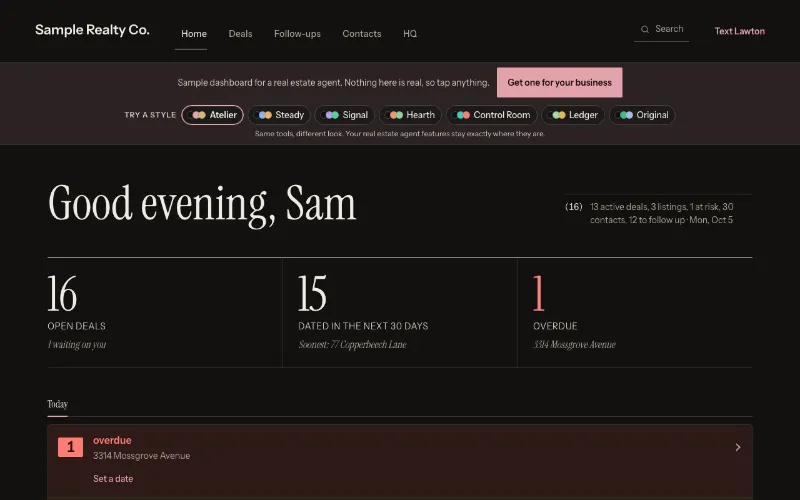Click the Set a date link
This screenshot has height=500, width=800.
pyautogui.click(x=113, y=479)
